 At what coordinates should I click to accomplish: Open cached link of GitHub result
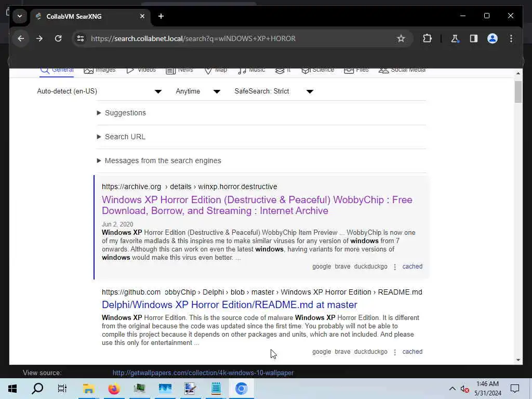pyautogui.click(x=412, y=352)
